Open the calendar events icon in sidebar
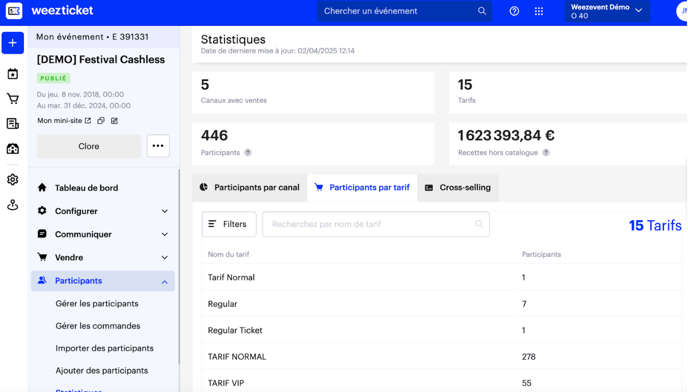688x392 pixels. point(13,74)
